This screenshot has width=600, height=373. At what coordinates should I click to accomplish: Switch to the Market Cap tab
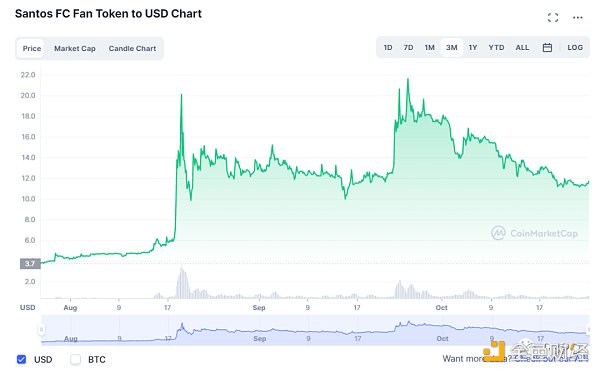click(75, 49)
